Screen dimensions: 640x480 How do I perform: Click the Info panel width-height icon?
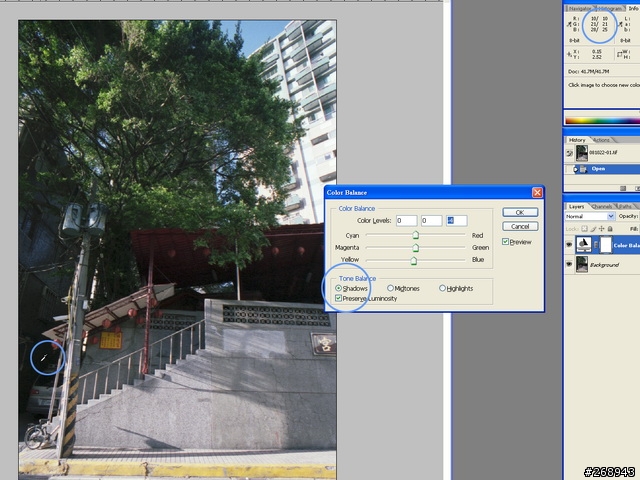point(620,54)
